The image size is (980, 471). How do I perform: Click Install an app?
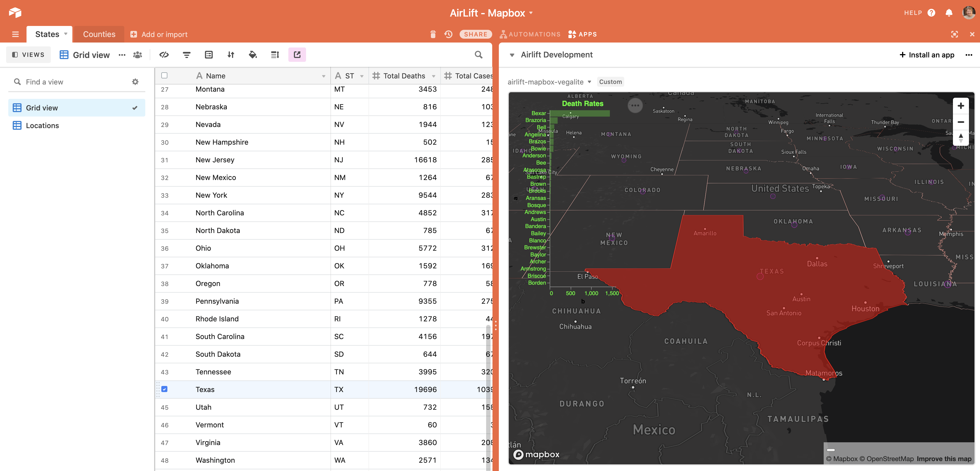(927, 54)
